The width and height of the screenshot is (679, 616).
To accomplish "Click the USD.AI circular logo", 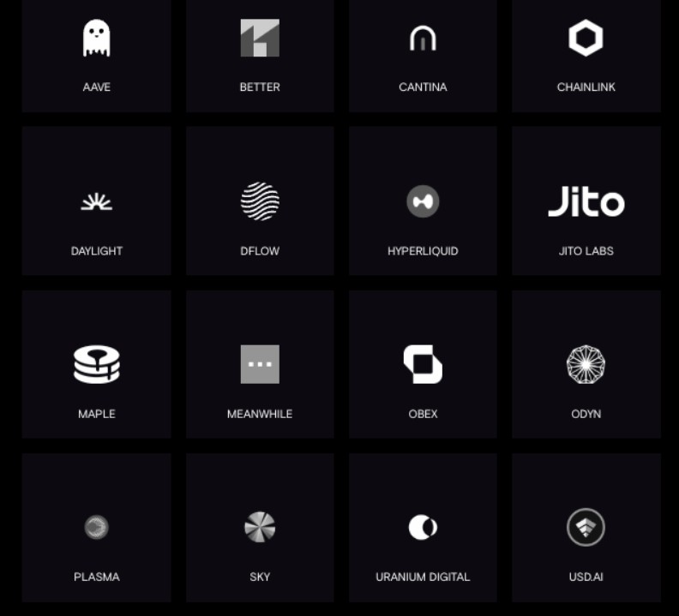I will tap(586, 527).
